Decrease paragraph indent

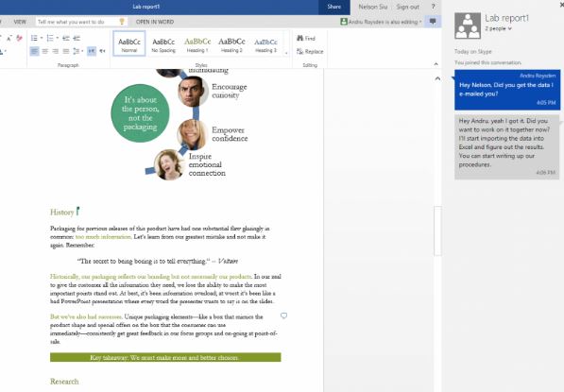pyautogui.click(x=66, y=38)
